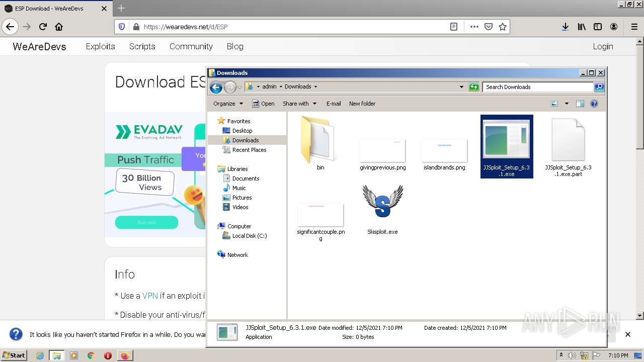644x362 pixels.
Task: Go back in Firefox browser
Action: 10,27
